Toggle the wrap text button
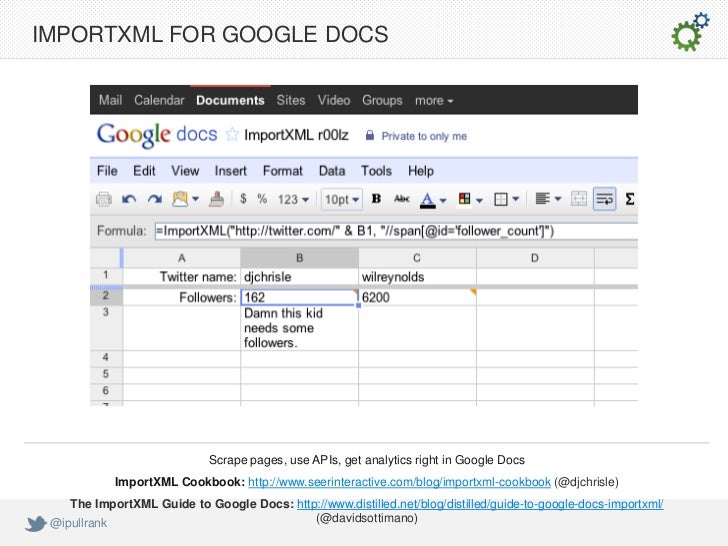728x546 pixels. pos(604,199)
